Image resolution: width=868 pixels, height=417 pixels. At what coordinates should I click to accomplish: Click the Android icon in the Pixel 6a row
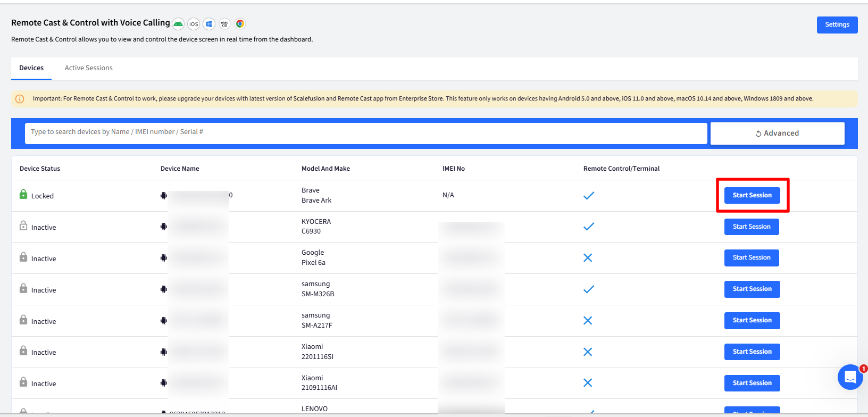(x=164, y=258)
